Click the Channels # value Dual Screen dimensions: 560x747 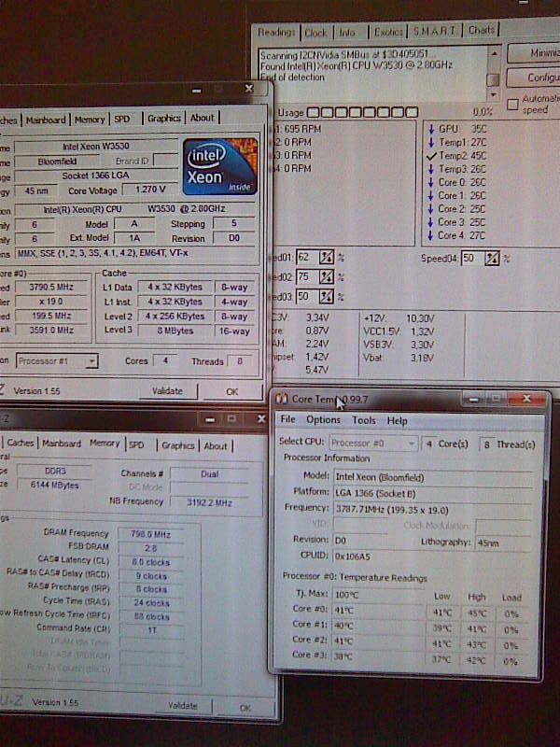tap(209, 474)
